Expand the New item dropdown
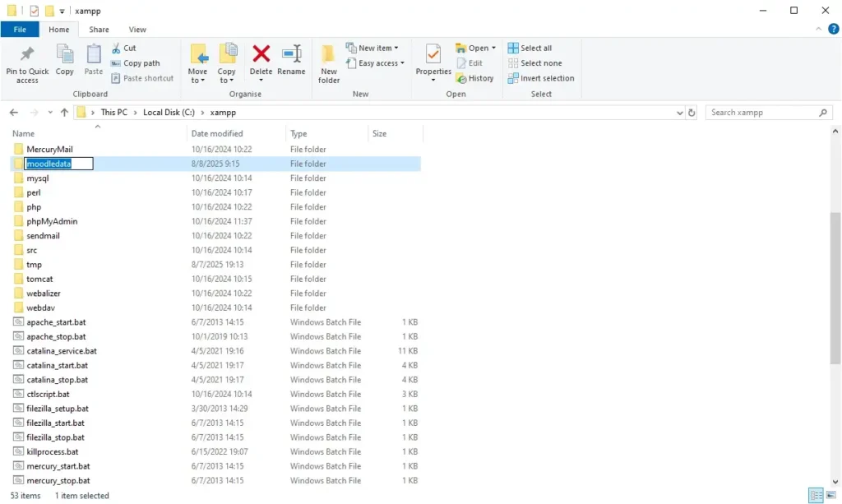 [x=375, y=47]
